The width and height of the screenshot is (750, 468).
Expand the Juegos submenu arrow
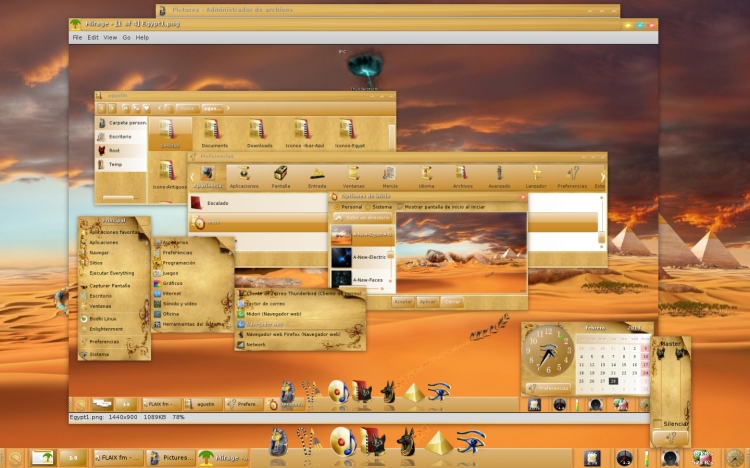coord(230,273)
